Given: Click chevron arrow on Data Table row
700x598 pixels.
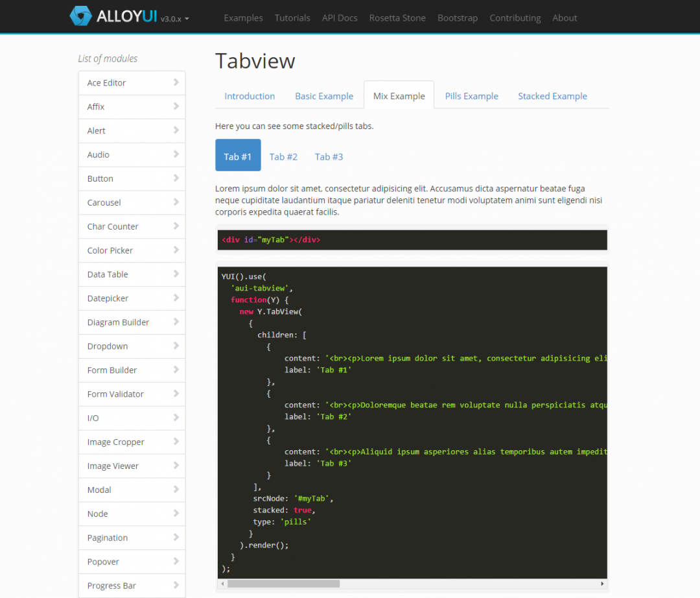Looking at the screenshot, I should (176, 274).
